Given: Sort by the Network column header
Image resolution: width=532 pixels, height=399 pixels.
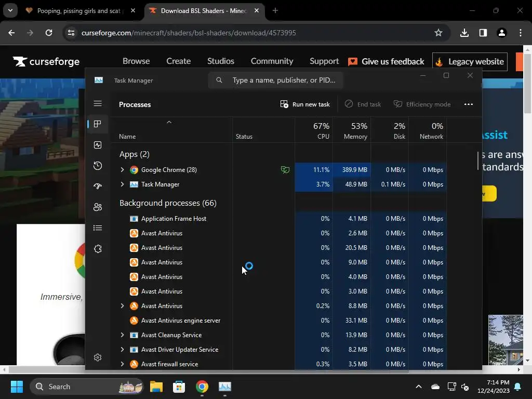Looking at the screenshot, I should point(428,130).
